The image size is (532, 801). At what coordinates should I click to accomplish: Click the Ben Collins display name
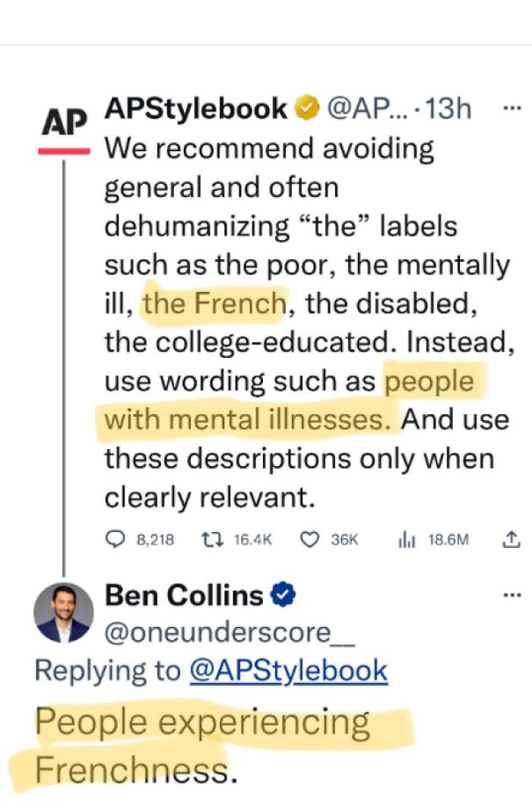pos(184,596)
